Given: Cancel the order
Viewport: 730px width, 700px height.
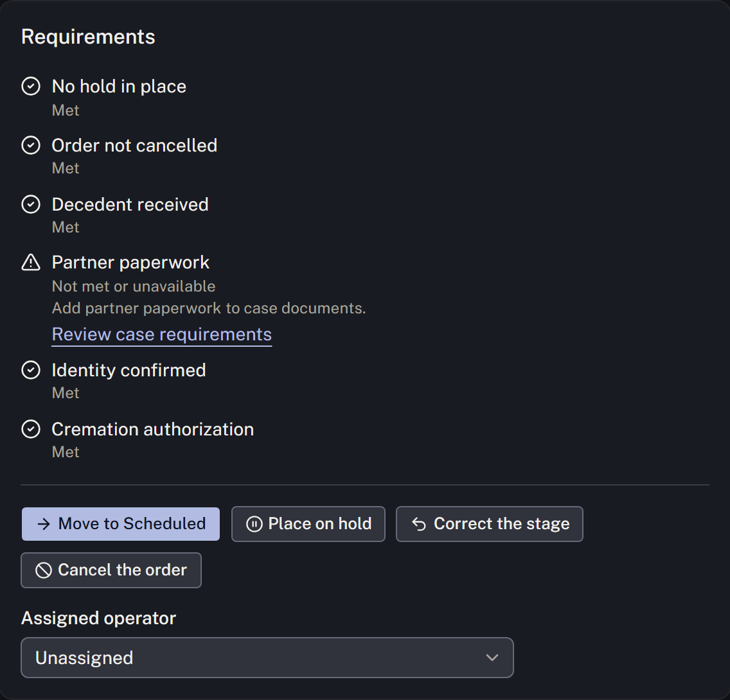Looking at the screenshot, I should [x=111, y=570].
